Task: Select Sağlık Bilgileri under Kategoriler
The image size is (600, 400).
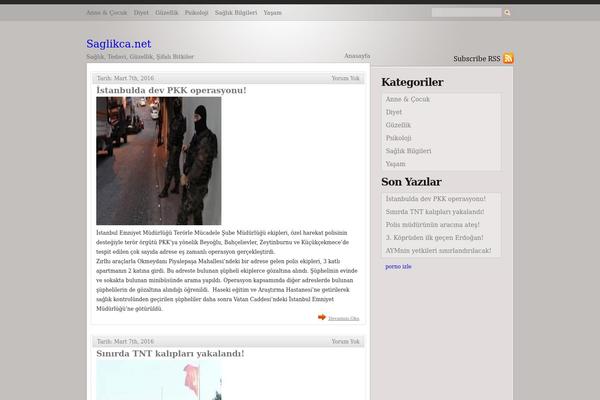Action: click(x=408, y=151)
